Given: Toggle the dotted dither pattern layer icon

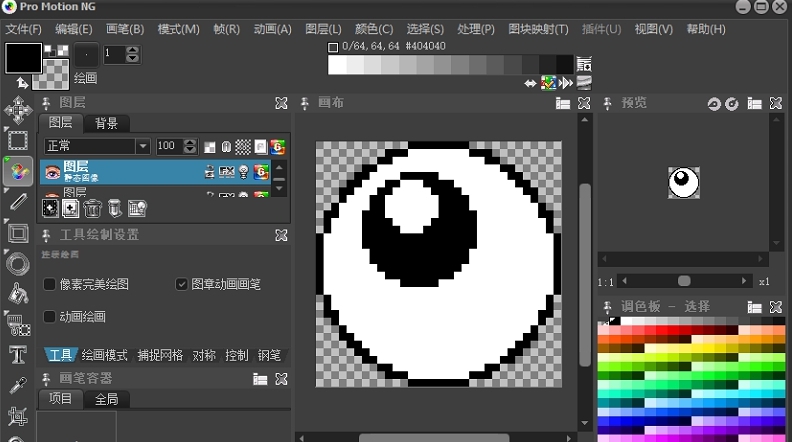Looking at the screenshot, I should [x=243, y=147].
